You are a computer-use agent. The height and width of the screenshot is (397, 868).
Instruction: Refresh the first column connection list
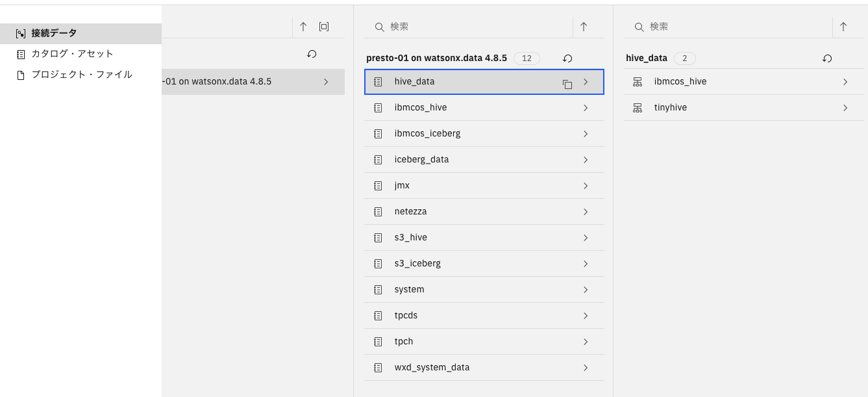coord(312,54)
